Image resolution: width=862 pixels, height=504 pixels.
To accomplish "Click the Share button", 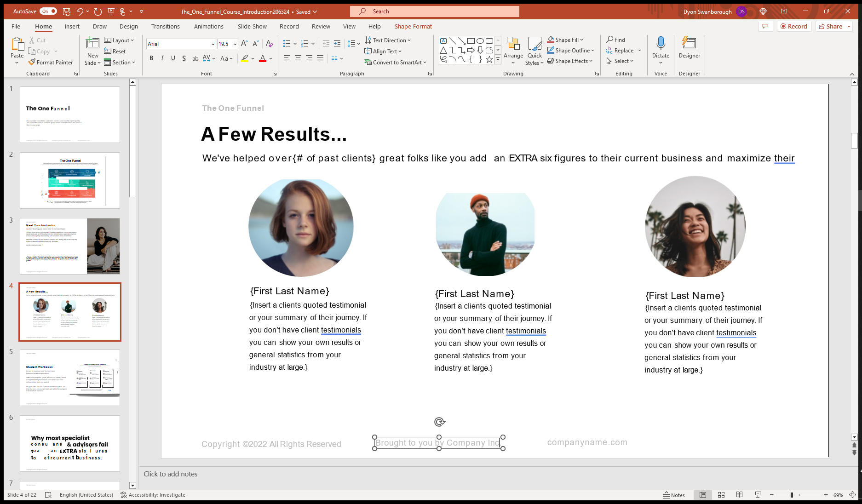I will coord(834,26).
